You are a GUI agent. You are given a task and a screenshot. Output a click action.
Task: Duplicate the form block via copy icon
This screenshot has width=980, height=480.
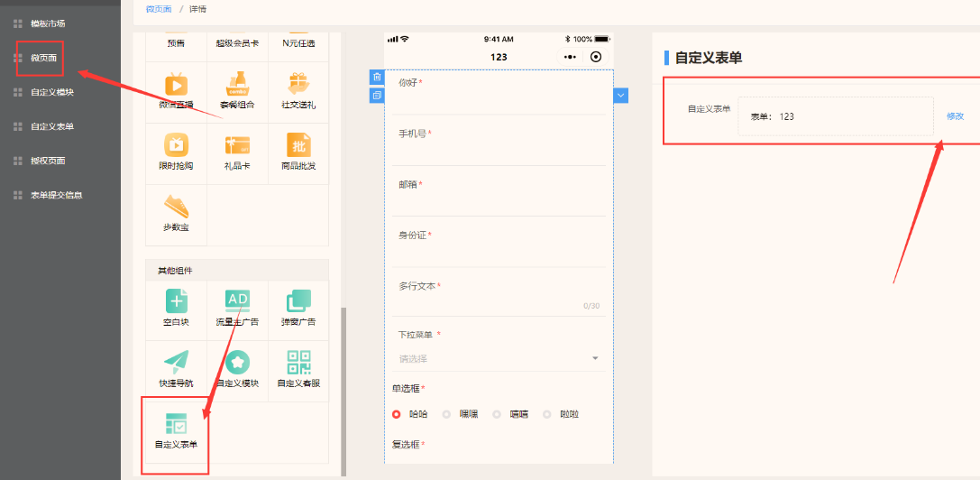377,96
